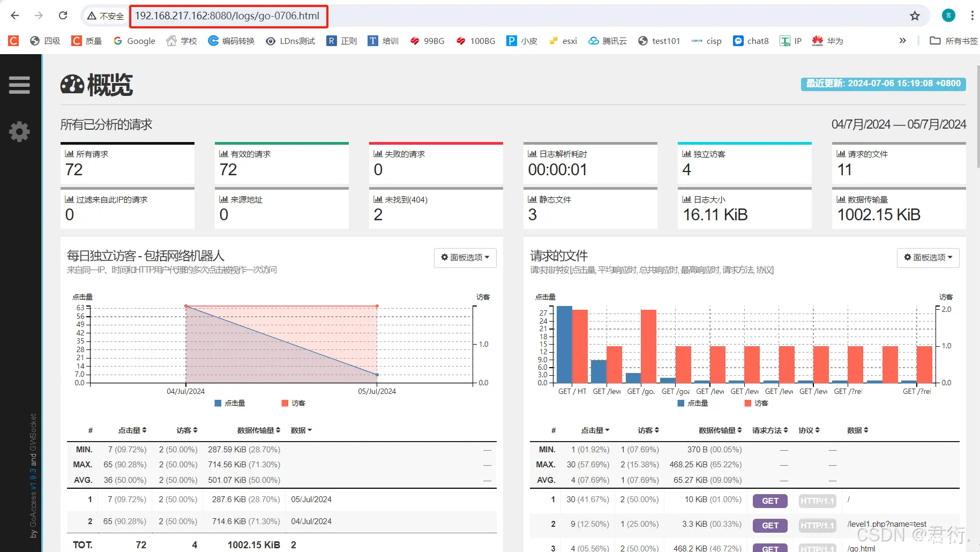Click the address bar URL field

tap(227, 16)
